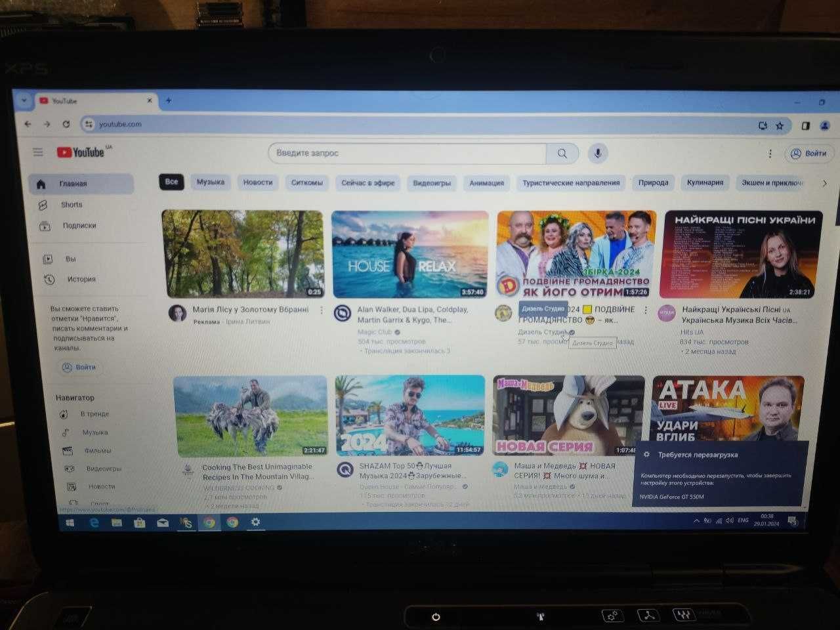Select the 'Анимация' filter chip
The height and width of the screenshot is (630, 840).
(486, 183)
